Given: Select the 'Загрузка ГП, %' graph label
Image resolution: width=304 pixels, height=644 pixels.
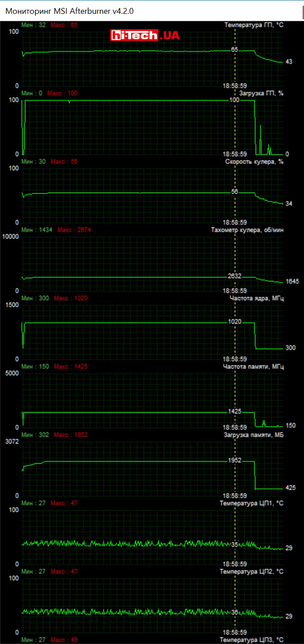Looking at the screenshot, I should 261,93.
